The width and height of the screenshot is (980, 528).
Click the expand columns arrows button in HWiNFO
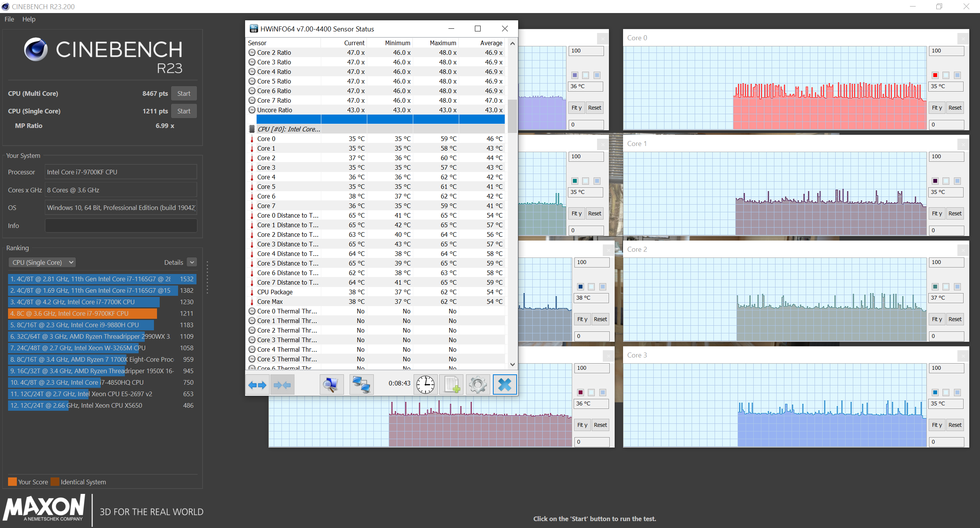[257, 385]
